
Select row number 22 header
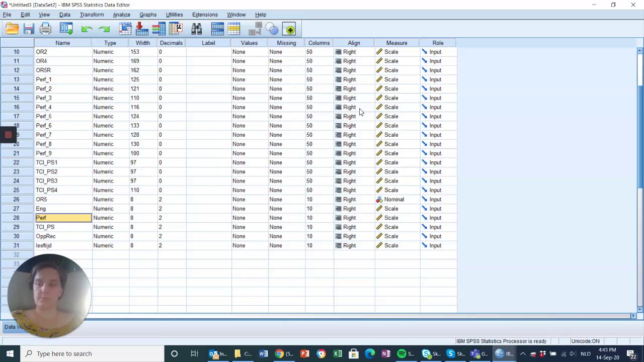tap(17, 162)
